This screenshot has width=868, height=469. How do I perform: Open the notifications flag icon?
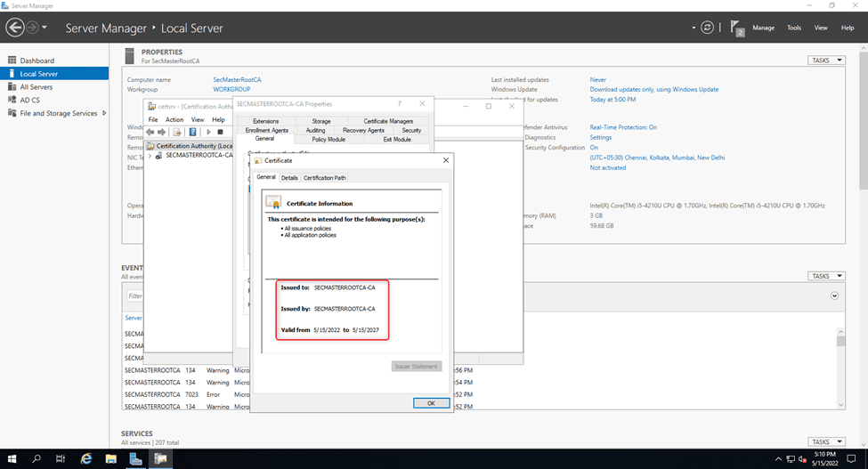click(736, 27)
